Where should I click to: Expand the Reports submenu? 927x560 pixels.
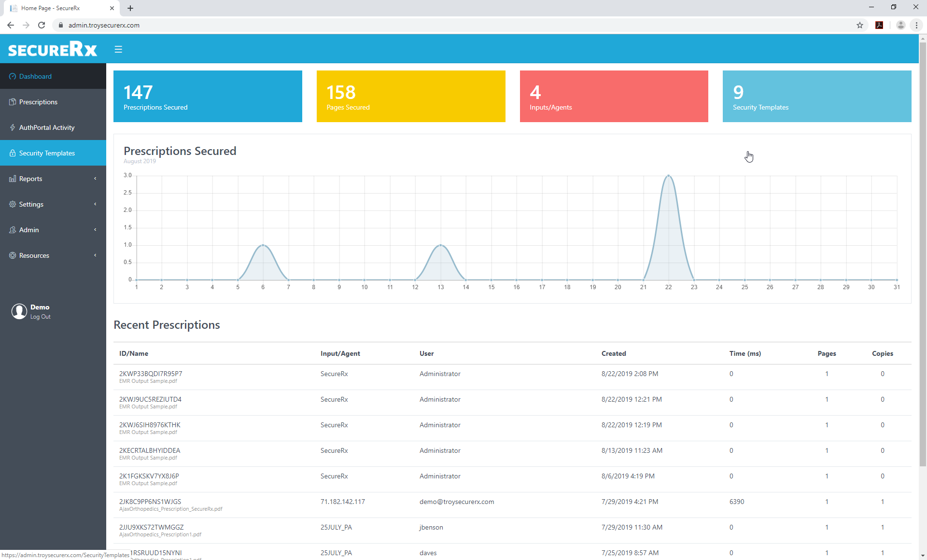point(53,179)
